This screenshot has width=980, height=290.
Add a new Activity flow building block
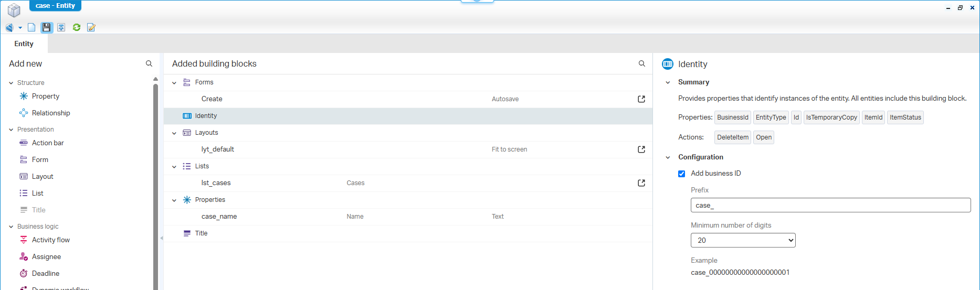(x=50, y=240)
